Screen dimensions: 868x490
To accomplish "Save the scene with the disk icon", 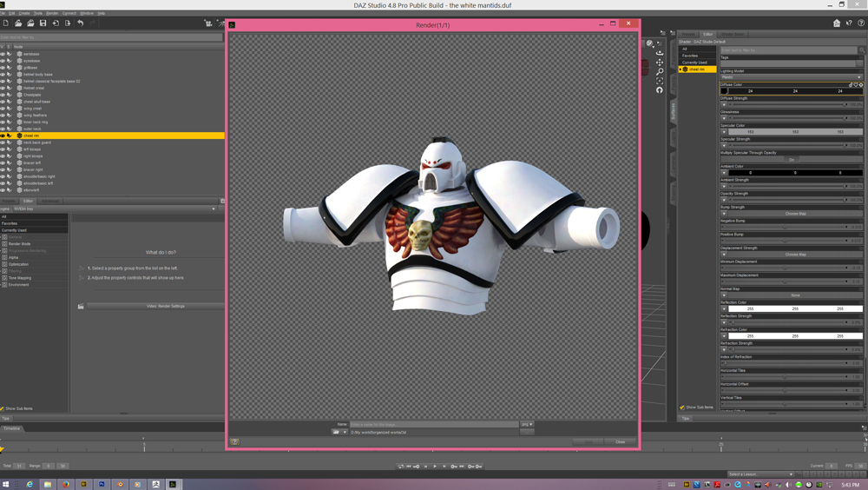I will click(x=43, y=23).
